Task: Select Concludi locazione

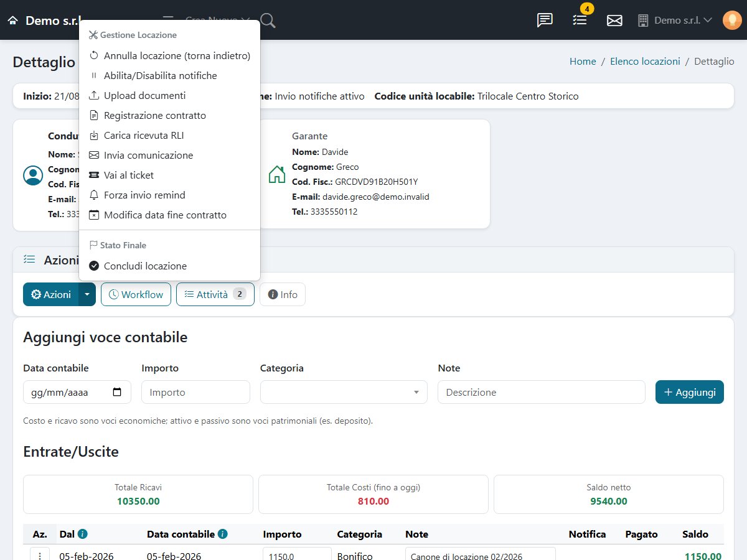Action: (x=169, y=266)
